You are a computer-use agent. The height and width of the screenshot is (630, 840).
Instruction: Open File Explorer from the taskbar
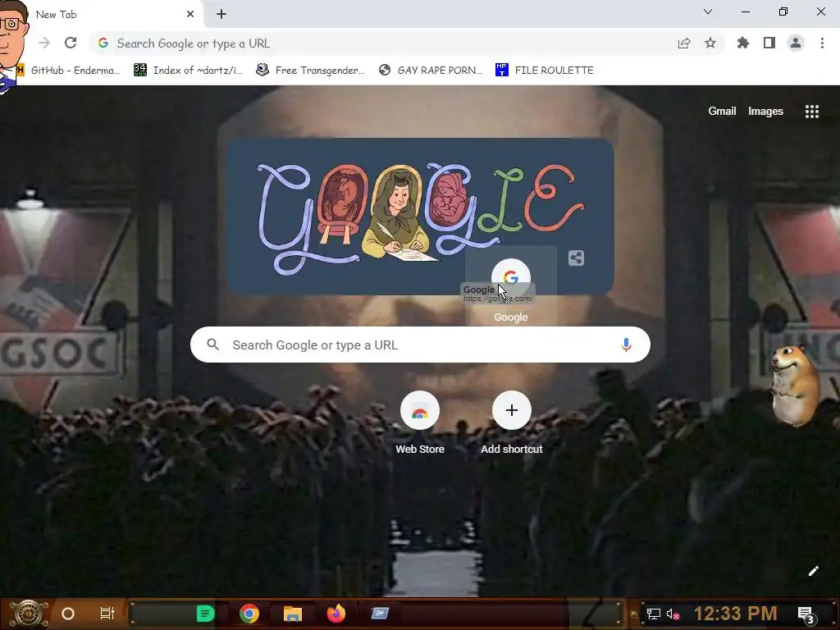pos(293,614)
